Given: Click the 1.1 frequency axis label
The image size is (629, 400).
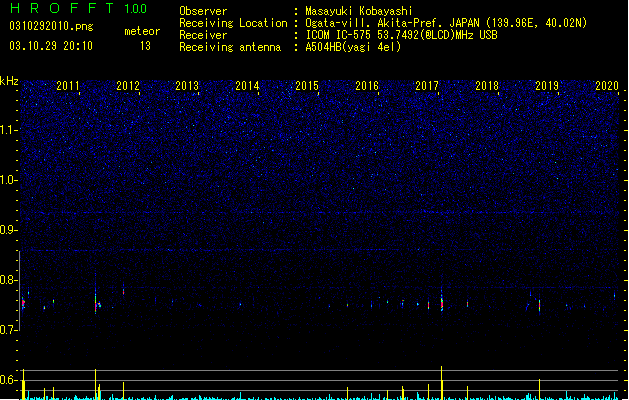Looking at the screenshot, I should (x=9, y=130).
